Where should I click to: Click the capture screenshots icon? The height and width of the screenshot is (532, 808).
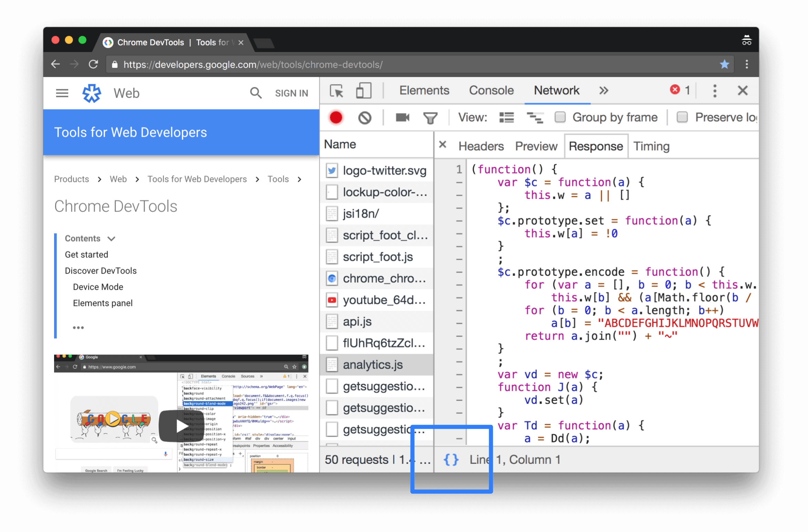pyautogui.click(x=403, y=118)
